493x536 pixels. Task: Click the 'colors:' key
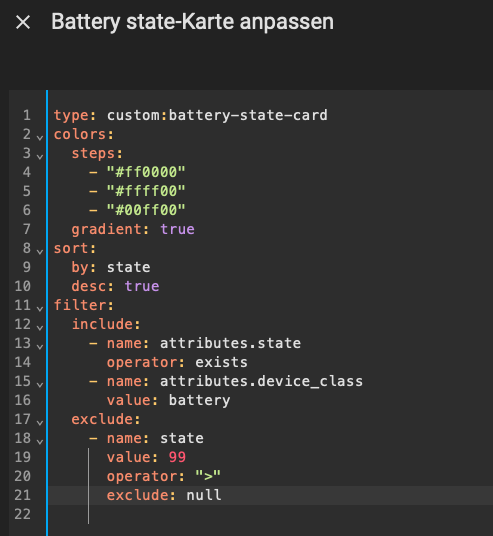83,134
